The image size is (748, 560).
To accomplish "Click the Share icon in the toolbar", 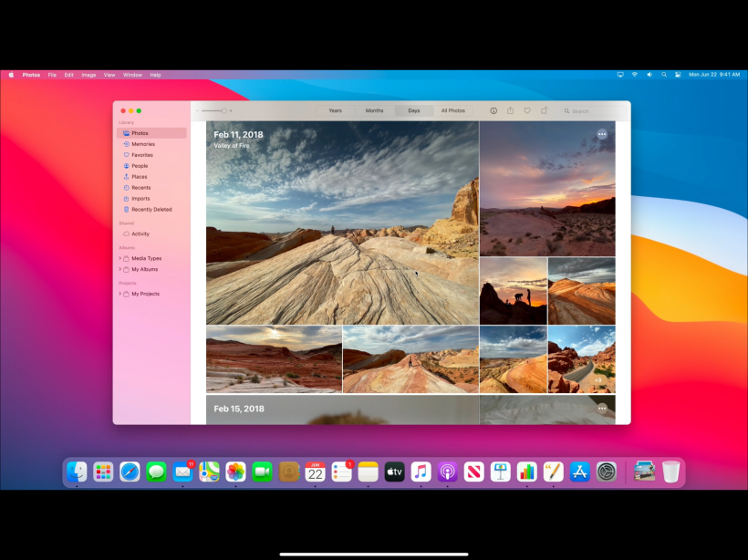I will pyautogui.click(x=510, y=110).
